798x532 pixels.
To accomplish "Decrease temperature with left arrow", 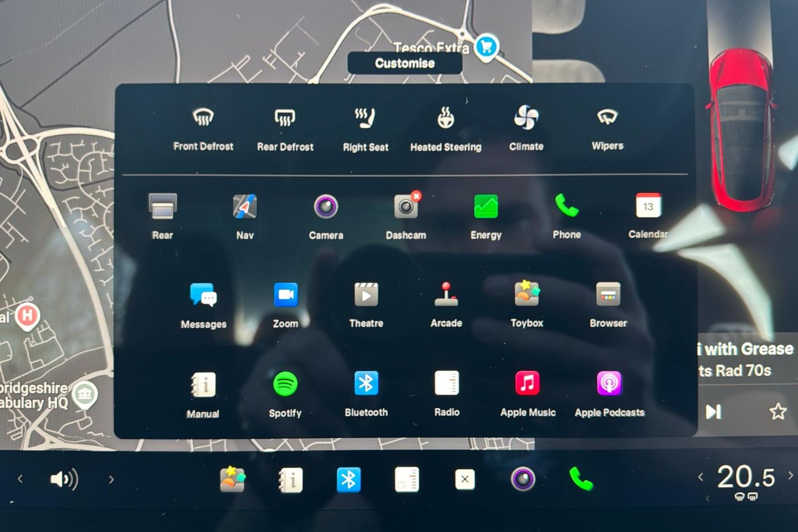I will tap(700, 477).
